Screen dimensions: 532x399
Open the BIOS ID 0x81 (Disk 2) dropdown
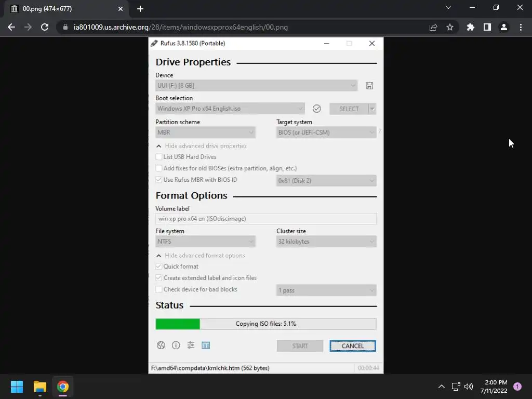click(326, 180)
